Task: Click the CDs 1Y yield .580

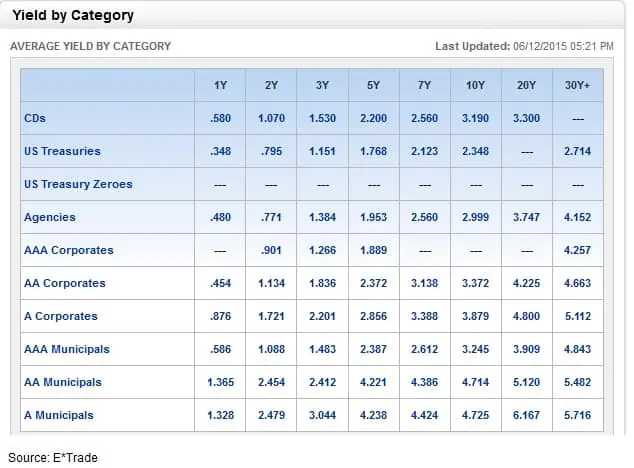Action: click(221, 118)
